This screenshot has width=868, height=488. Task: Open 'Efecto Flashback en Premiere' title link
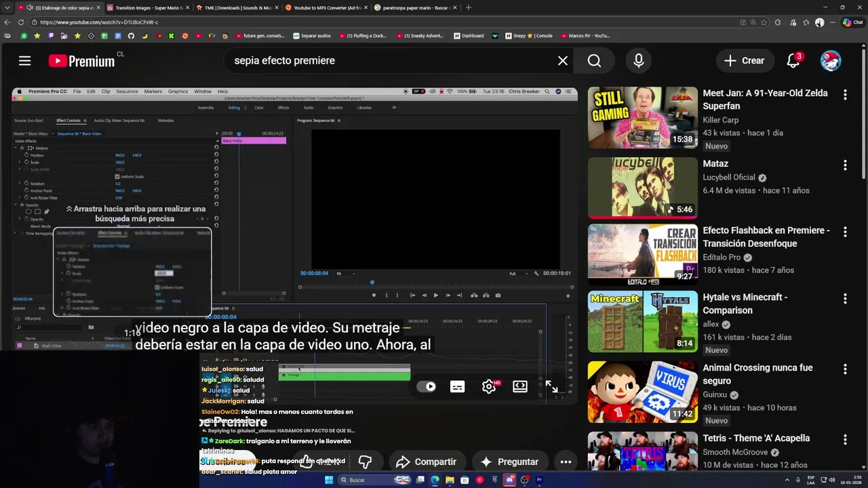[766, 237]
